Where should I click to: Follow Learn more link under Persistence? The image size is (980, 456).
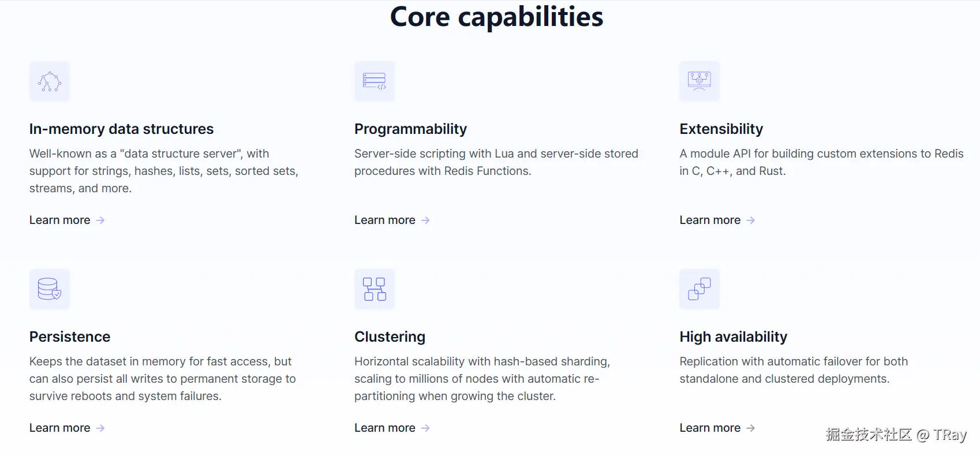pyautogui.click(x=60, y=428)
